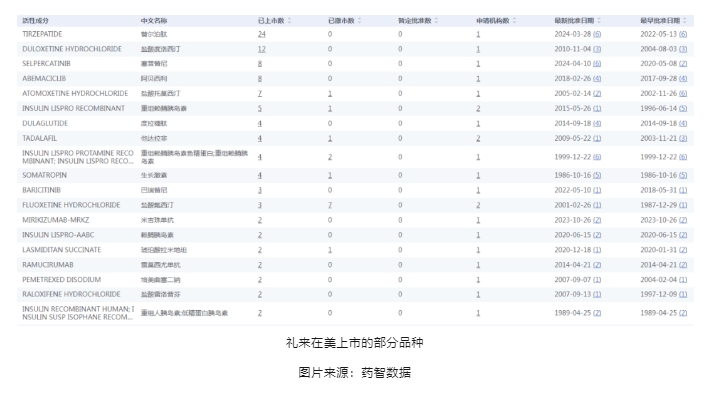
Task: Open INSULIN LISPRO RECOMBINANT applicant count 2
Action: pos(478,109)
